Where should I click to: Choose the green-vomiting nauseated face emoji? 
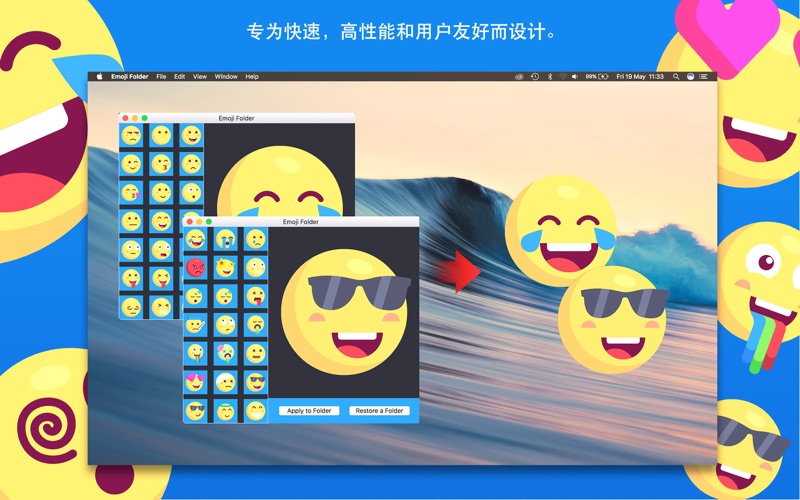pyautogui.click(x=255, y=324)
